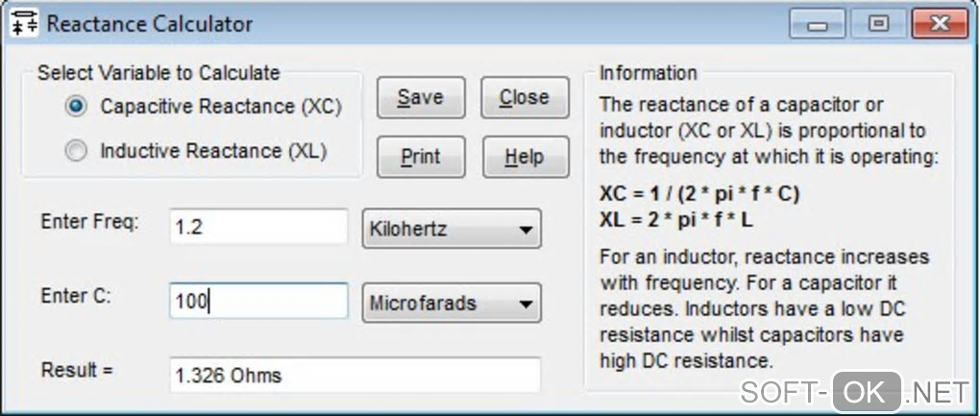
Task: Open Help for the calculator
Action: 524,157
